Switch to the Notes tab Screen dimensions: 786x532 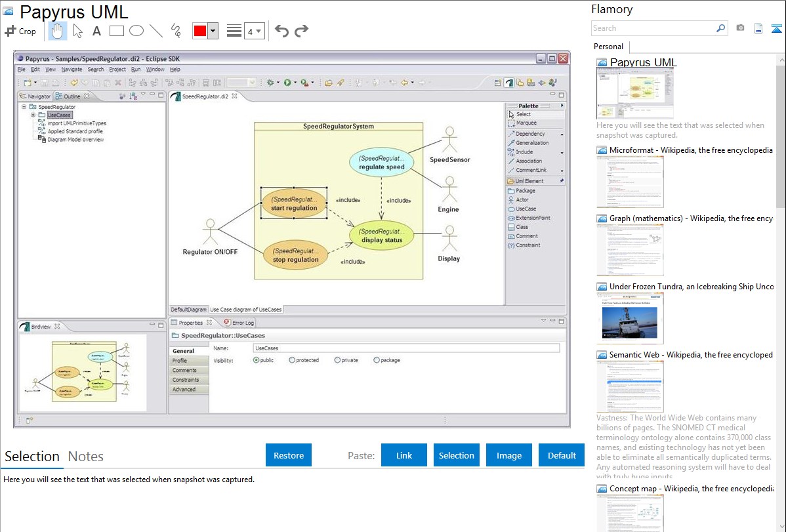pyautogui.click(x=86, y=457)
